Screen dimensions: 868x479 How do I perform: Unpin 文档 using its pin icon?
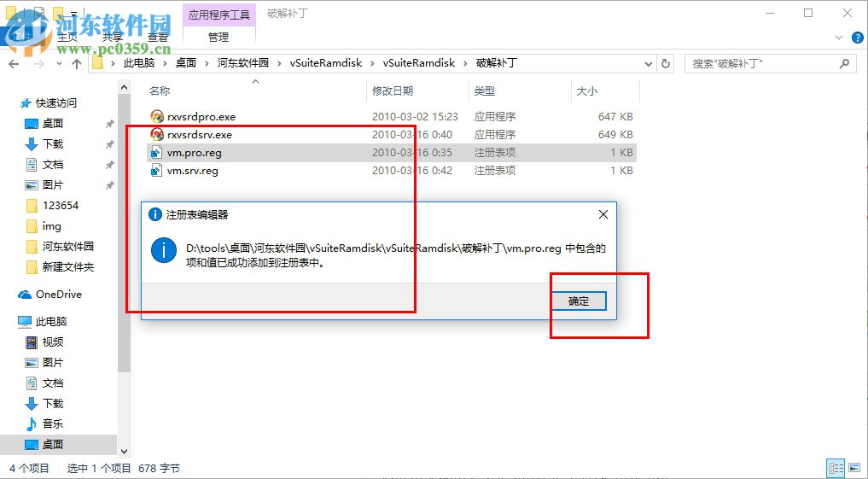(109, 165)
